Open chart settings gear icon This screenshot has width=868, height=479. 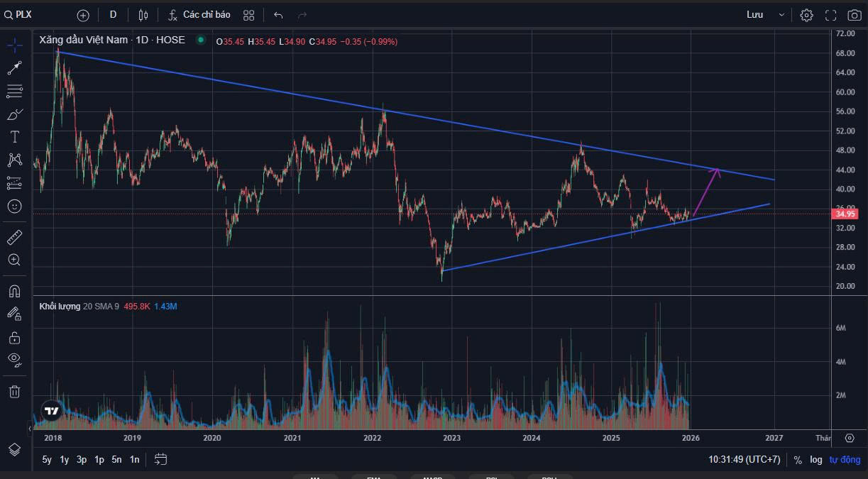pyautogui.click(x=806, y=15)
